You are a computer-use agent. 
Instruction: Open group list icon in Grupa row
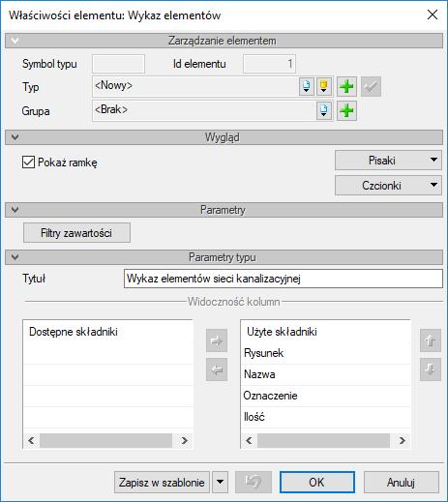[x=324, y=110]
